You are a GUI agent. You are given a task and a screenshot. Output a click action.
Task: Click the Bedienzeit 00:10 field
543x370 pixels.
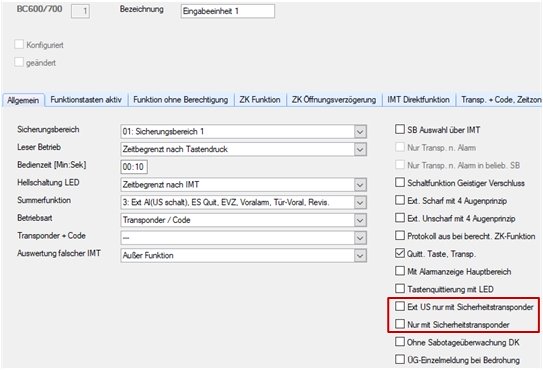pyautogui.click(x=134, y=167)
